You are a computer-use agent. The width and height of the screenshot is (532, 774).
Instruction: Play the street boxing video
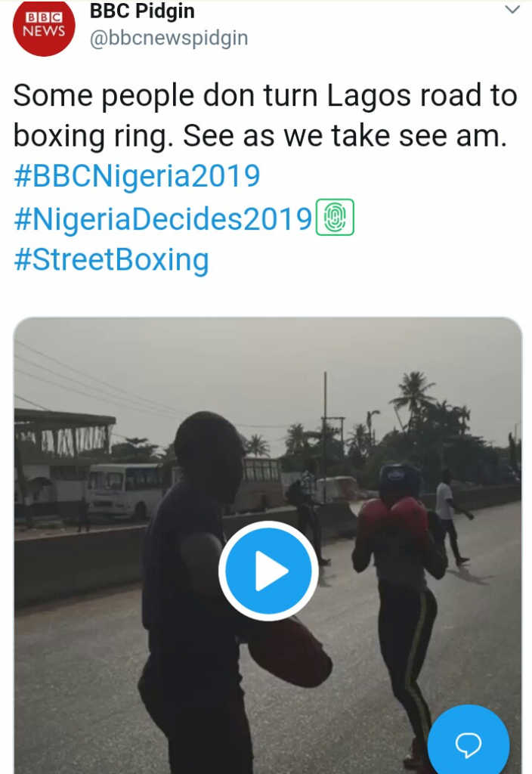(268, 570)
